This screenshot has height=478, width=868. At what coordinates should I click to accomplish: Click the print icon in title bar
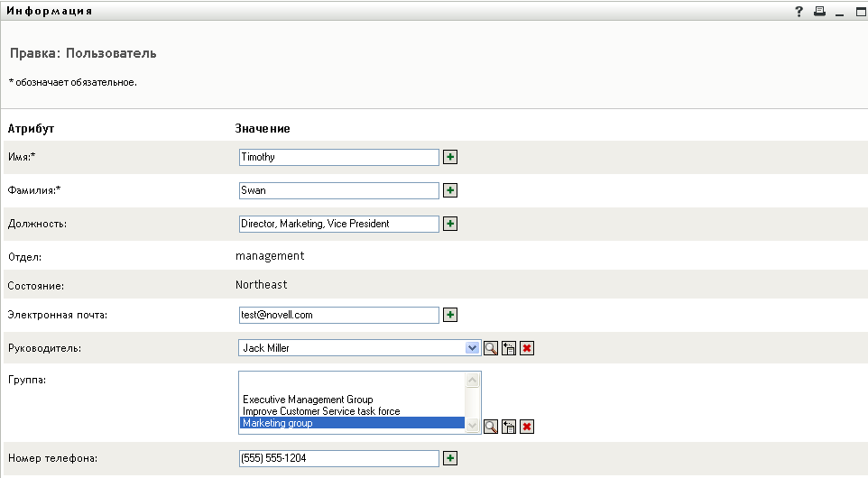click(x=819, y=11)
